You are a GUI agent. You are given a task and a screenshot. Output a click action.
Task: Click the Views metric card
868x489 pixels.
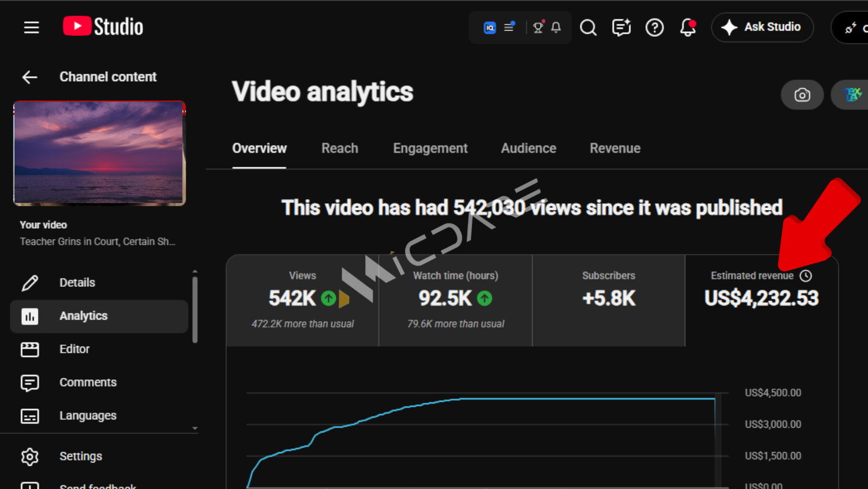pos(303,300)
